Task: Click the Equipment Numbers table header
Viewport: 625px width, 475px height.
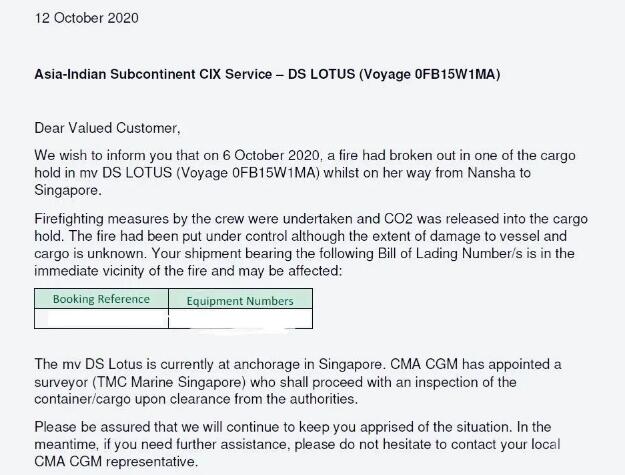Action: (240, 300)
